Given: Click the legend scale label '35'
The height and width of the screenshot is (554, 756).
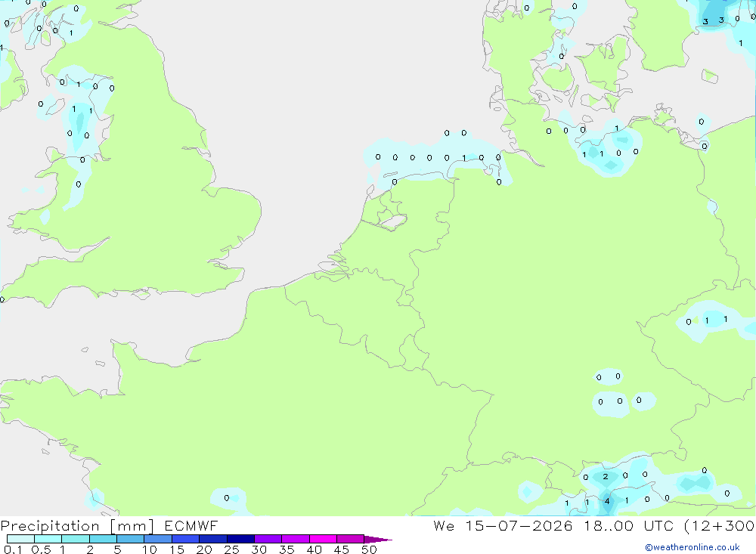Looking at the screenshot, I should (287, 549).
